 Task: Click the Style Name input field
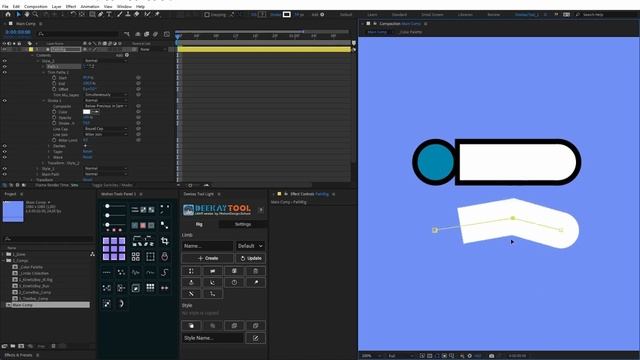tap(213, 338)
